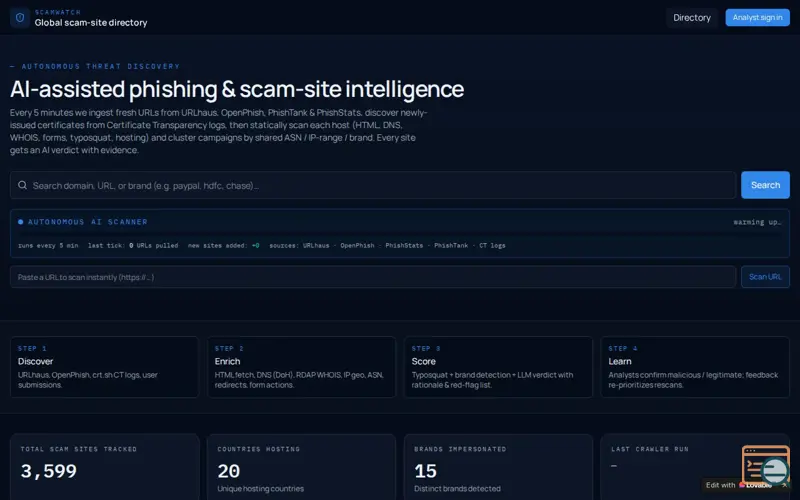Click the ScamWatch shield logo icon

click(x=20, y=17)
